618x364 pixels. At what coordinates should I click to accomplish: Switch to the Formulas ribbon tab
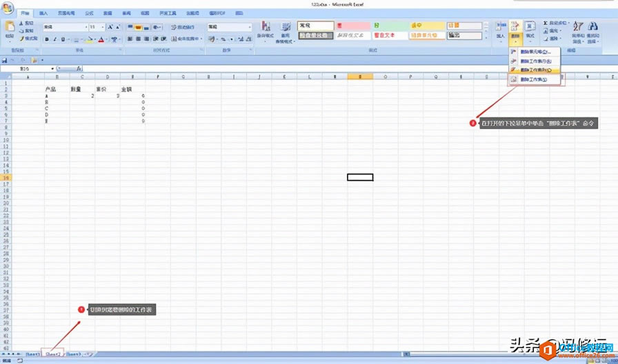click(x=90, y=13)
